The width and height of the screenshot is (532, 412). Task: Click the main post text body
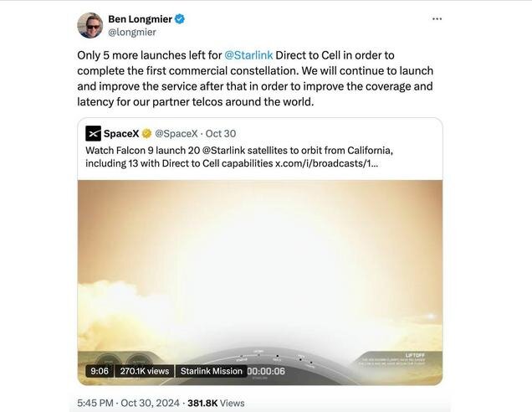point(251,79)
